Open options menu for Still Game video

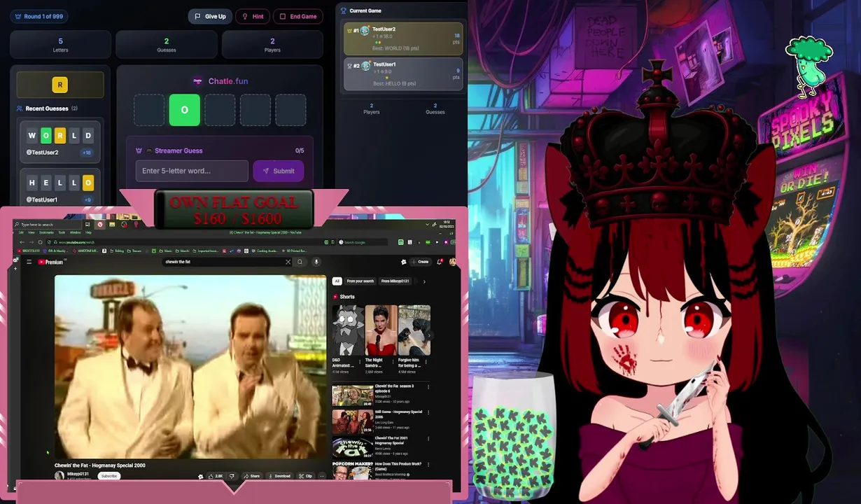[x=428, y=413]
